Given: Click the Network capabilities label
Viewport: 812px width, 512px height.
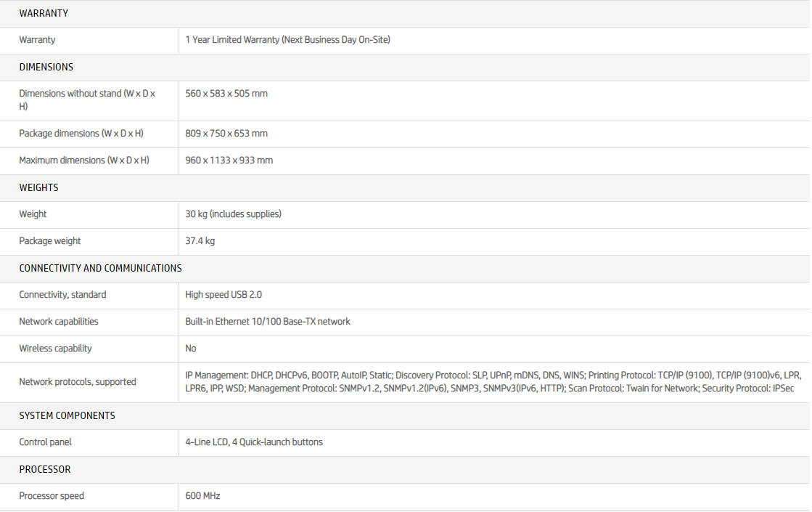Looking at the screenshot, I should [59, 322].
